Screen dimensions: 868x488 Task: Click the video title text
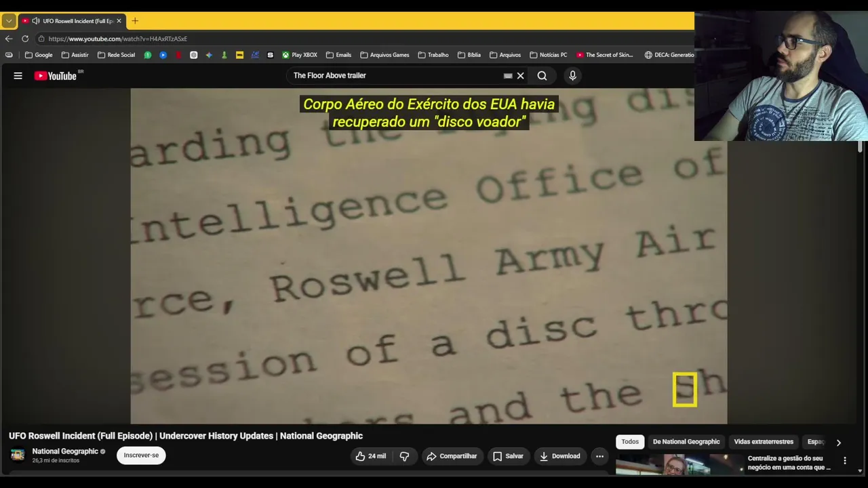186,436
